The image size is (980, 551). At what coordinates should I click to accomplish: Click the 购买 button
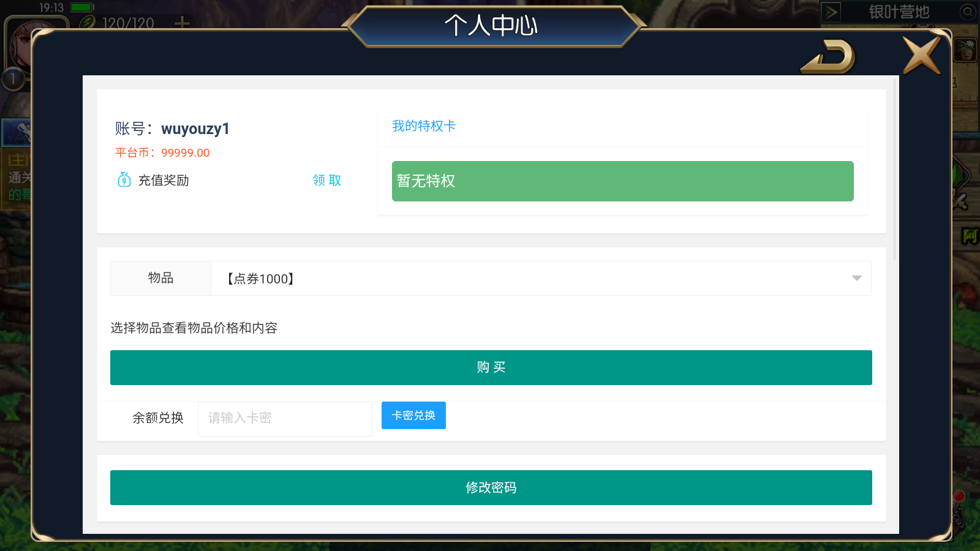coord(491,367)
